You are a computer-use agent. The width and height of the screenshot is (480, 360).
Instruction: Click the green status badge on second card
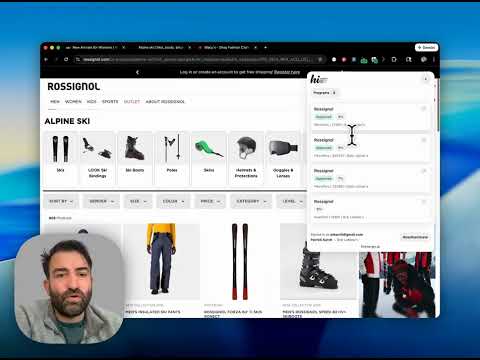click(324, 148)
